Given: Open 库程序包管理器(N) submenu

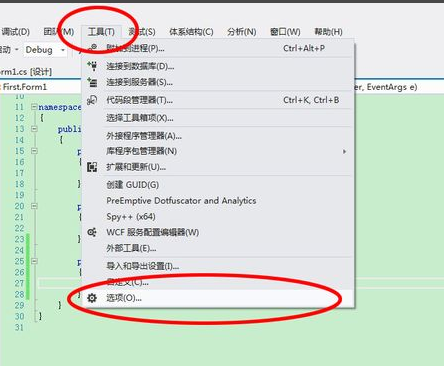Looking at the screenshot, I should click(x=218, y=151).
